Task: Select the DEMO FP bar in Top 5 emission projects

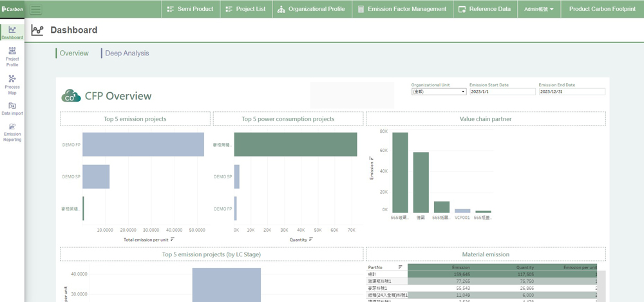Action: pos(143,144)
